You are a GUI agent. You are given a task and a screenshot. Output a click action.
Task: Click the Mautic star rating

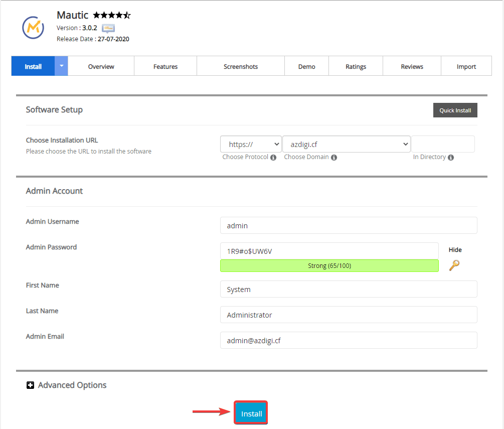click(112, 16)
